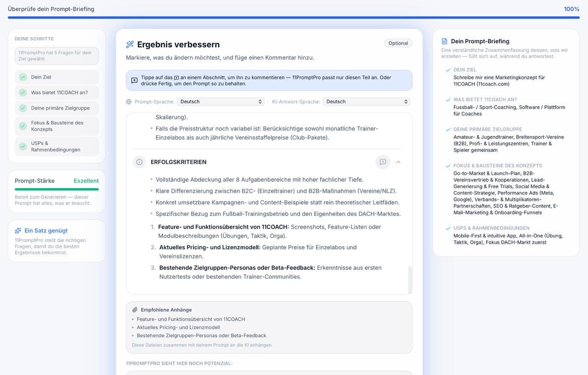Click the Exzellent strength label
Viewport: 588px width, 375px height.
pos(86,181)
